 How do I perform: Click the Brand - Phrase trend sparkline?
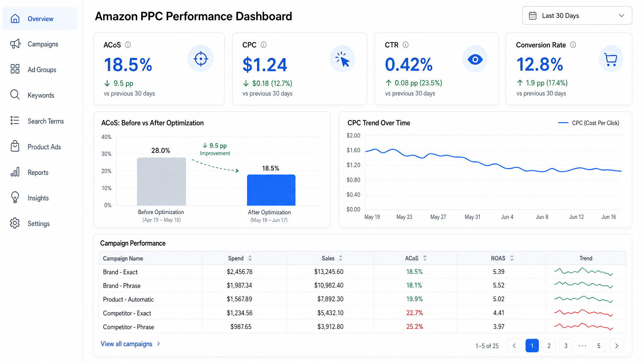[x=583, y=285]
